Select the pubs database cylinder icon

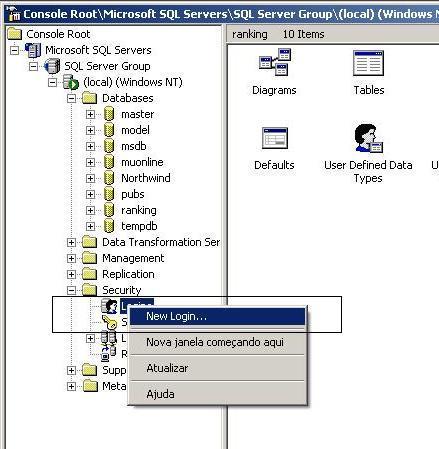pos(109,194)
